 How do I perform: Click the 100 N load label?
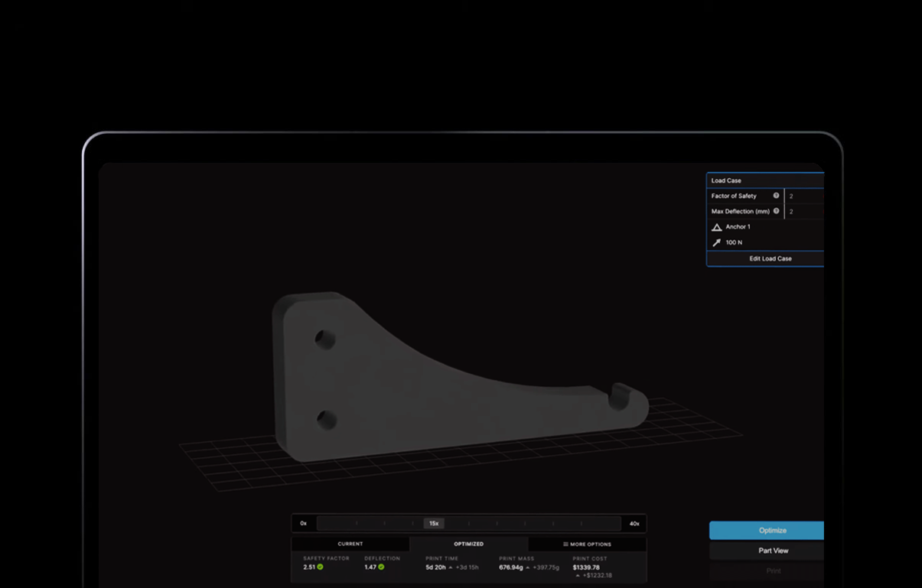pos(734,242)
